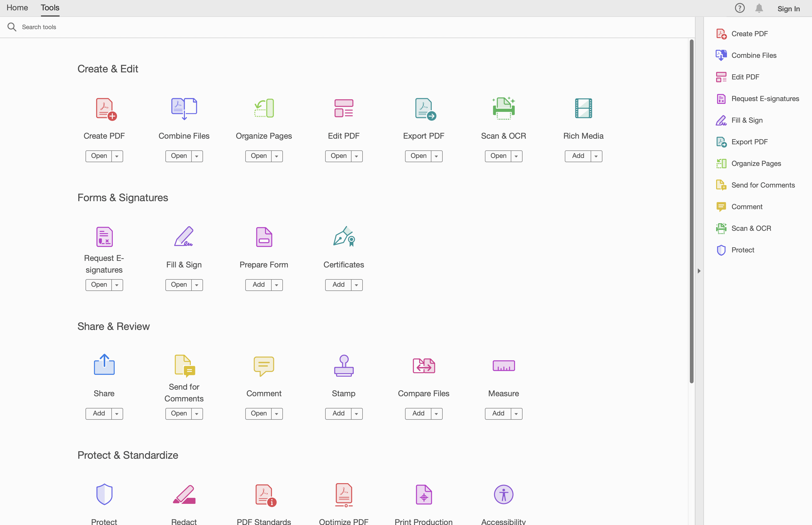This screenshot has height=525, width=812.
Task: Click the Request E-signatures icon in Forms & Signatures
Action: [x=104, y=237]
